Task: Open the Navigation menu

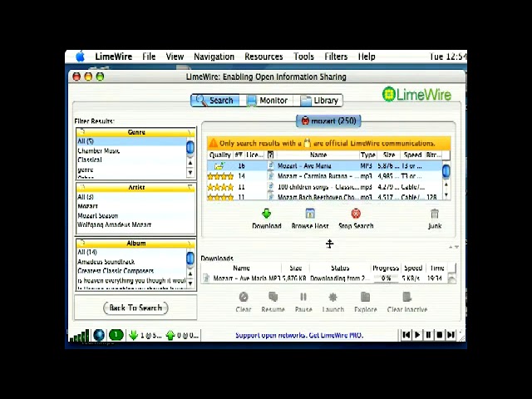Action: (214, 57)
